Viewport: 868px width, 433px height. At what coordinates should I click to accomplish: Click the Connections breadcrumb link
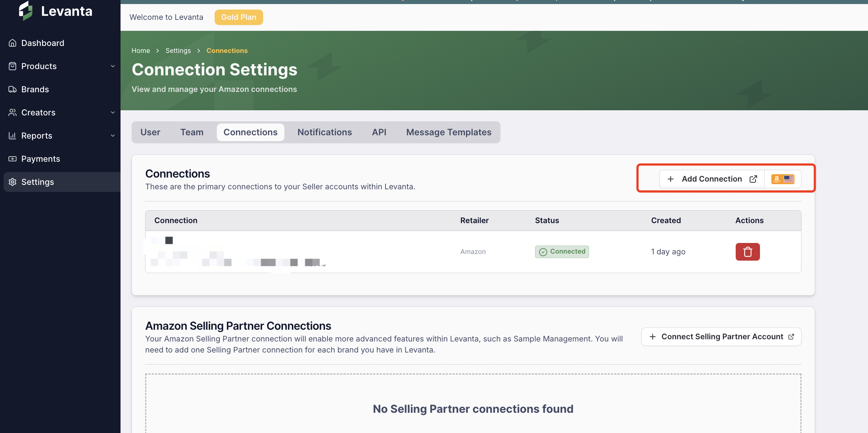pyautogui.click(x=227, y=51)
